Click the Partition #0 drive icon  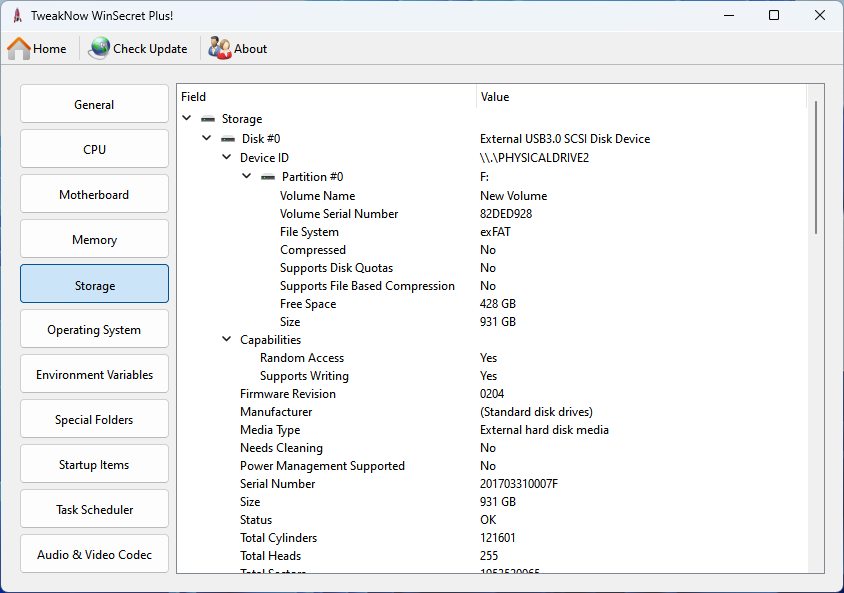[268, 177]
